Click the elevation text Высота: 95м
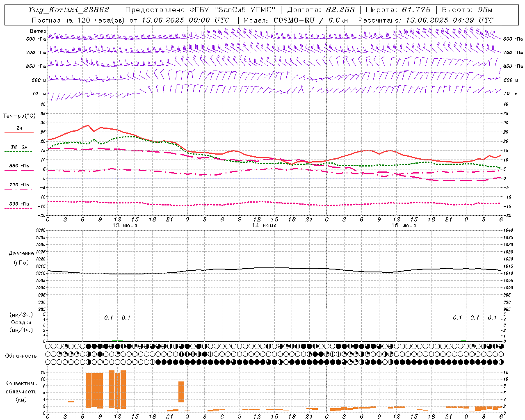 pyautogui.click(x=467, y=10)
